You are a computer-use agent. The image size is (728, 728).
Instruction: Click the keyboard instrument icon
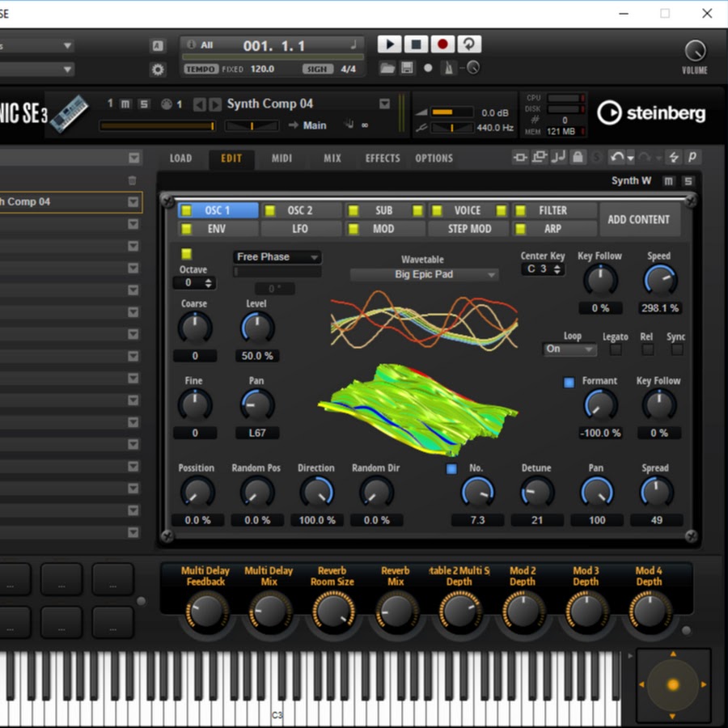tap(70, 113)
